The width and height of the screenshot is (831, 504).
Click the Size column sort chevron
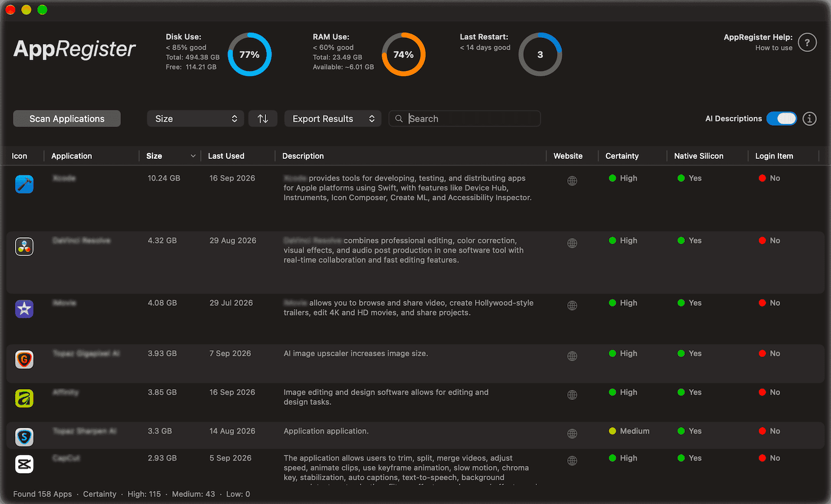(193, 156)
